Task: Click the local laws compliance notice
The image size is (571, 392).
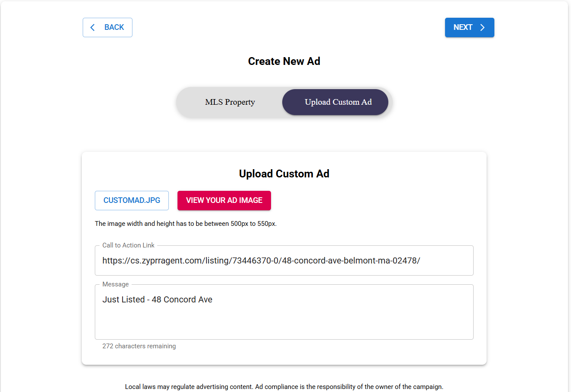Action: point(284,387)
